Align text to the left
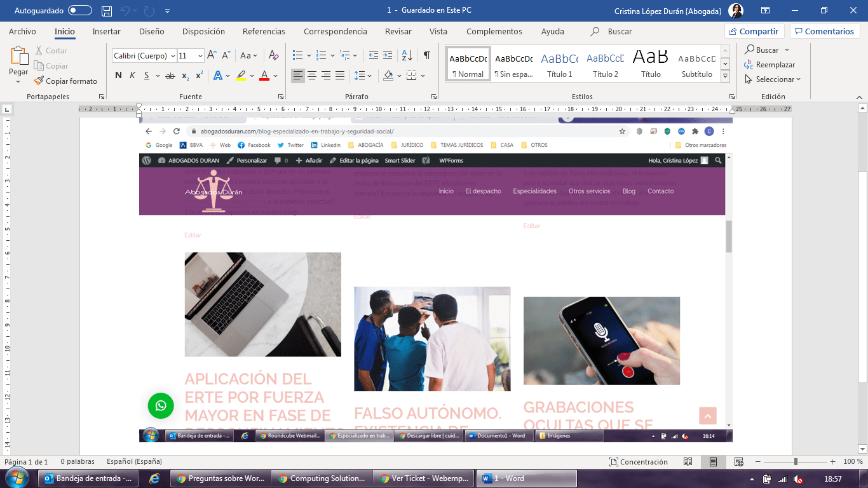Screen dimensions: 868x488 coord(298,76)
